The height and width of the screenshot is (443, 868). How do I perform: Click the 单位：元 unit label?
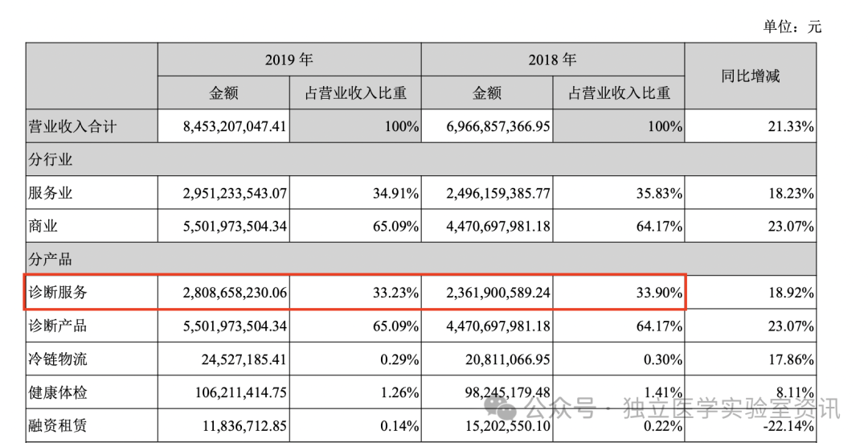(x=792, y=27)
